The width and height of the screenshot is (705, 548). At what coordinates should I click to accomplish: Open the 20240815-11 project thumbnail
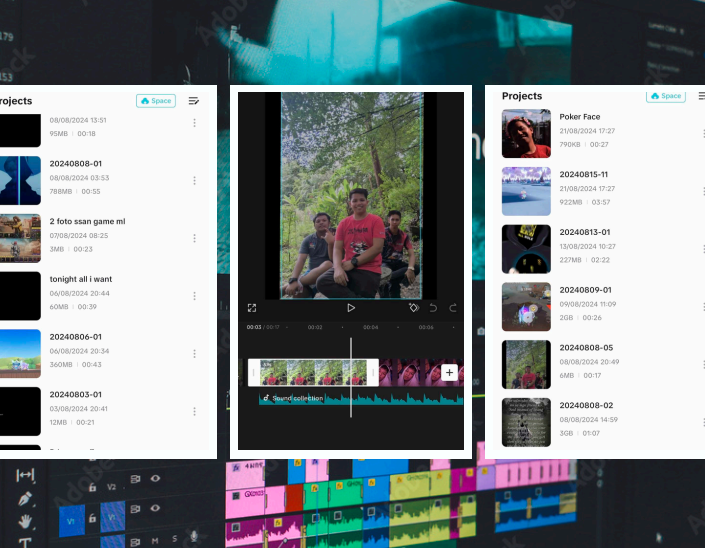point(526,192)
